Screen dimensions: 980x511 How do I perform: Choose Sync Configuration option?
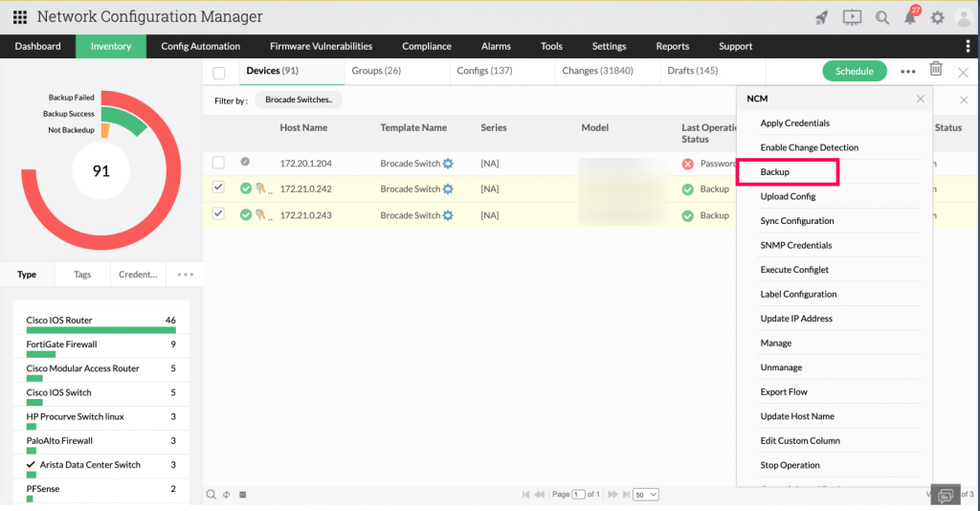coord(797,220)
